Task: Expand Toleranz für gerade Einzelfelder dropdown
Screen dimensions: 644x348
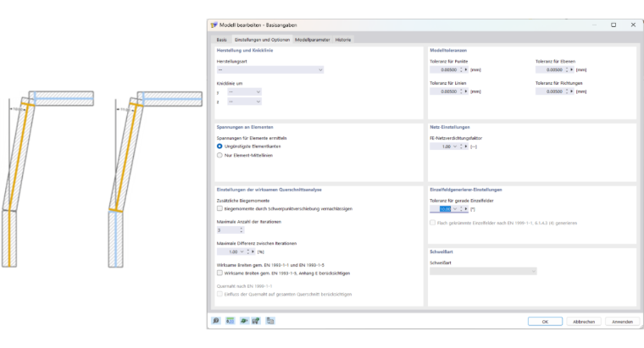Action: point(455,209)
